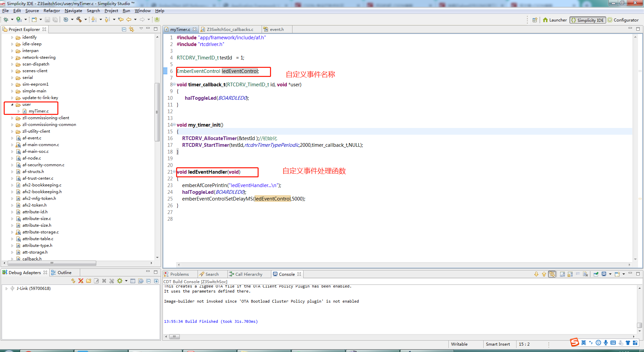The height and width of the screenshot is (352, 644).
Task: Collapse the ledEventHandler function fold marker
Action: click(x=174, y=172)
